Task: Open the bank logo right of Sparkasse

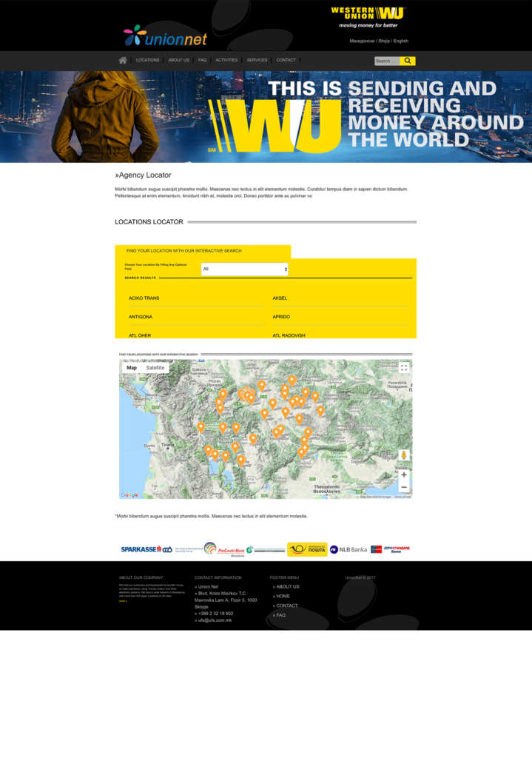Action: tap(183, 550)
